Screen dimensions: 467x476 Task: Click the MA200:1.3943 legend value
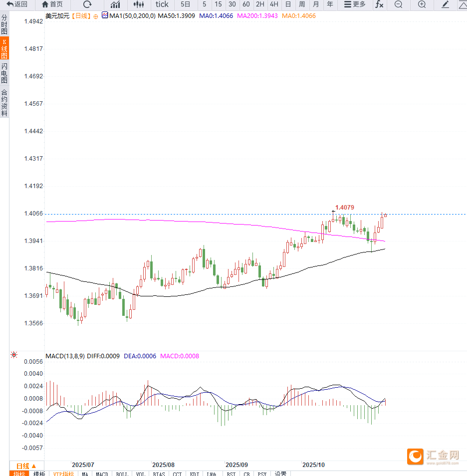tap(257, 16)
